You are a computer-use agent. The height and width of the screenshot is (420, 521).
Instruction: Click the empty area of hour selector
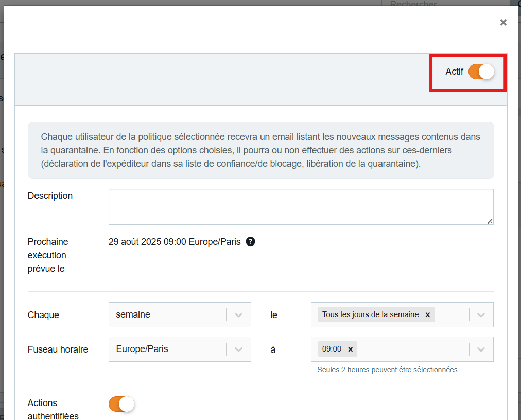[412, 349]
